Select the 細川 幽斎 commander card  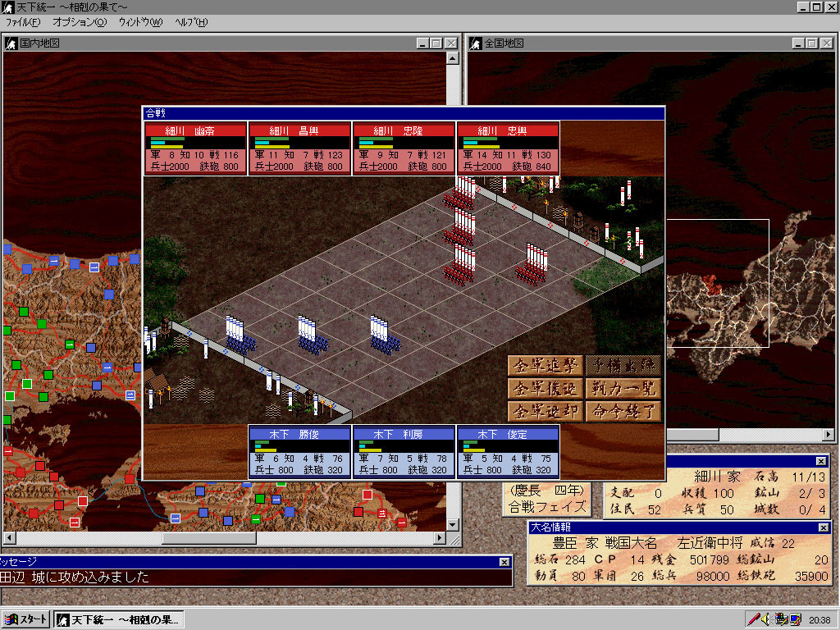[195, 148]
